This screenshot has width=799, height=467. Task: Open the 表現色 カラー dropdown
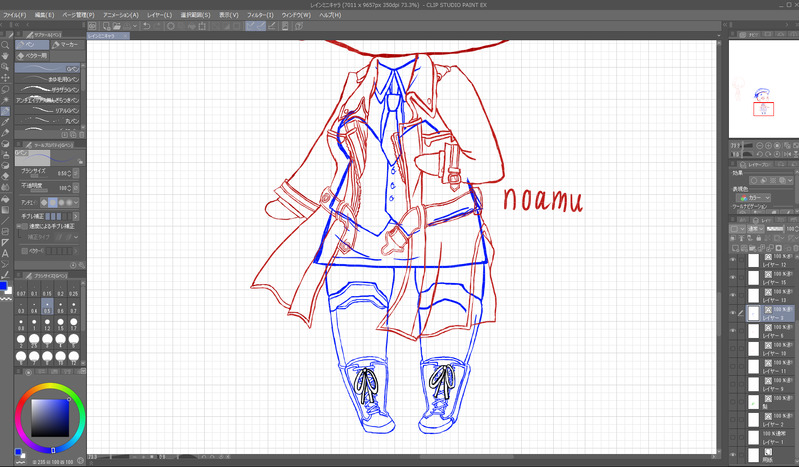tap(755, 197)
